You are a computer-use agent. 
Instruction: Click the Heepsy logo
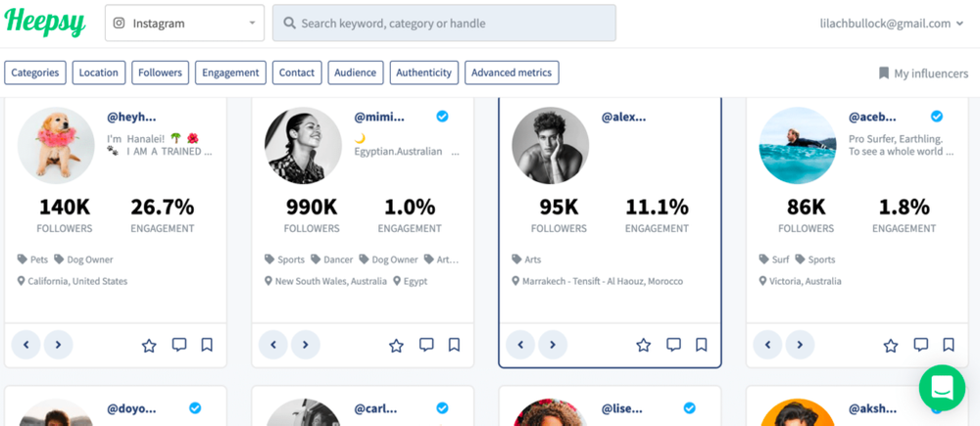pyautogui.click(x=45, y=23)
